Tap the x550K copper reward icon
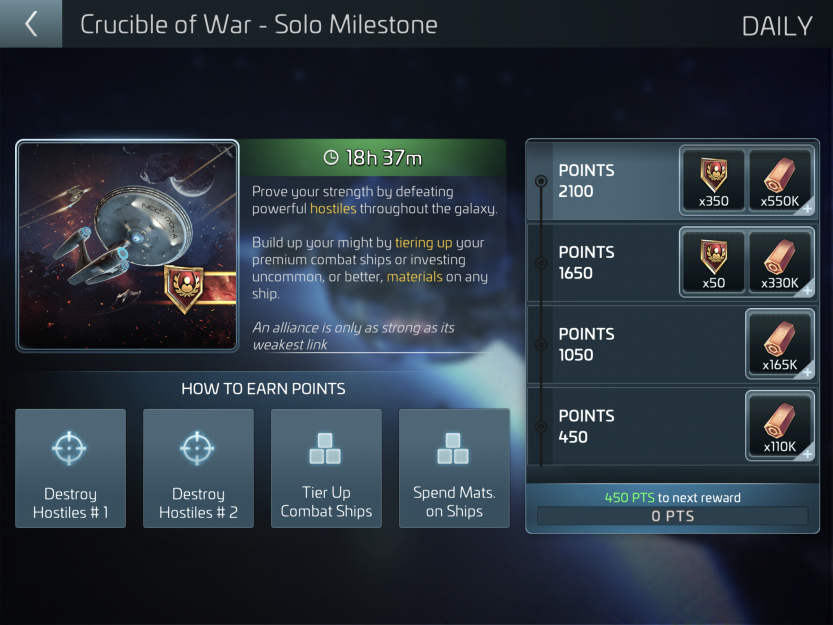Viewport: 833px width, 625px height. coord(780,181)
